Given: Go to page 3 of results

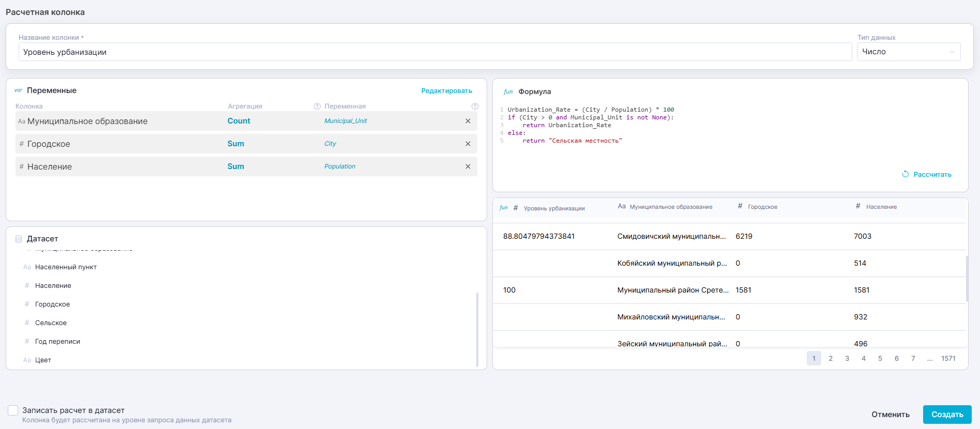Looking at the screenshot, I should (847, 358).
